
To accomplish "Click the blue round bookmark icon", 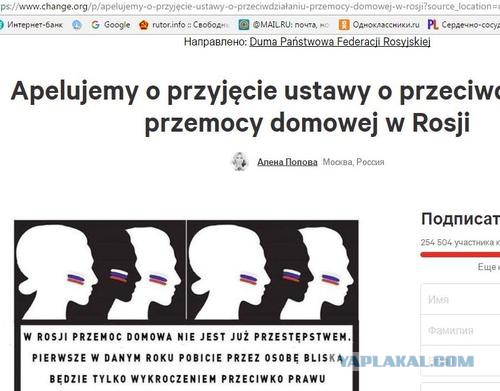I will click(x=77, y=24).
